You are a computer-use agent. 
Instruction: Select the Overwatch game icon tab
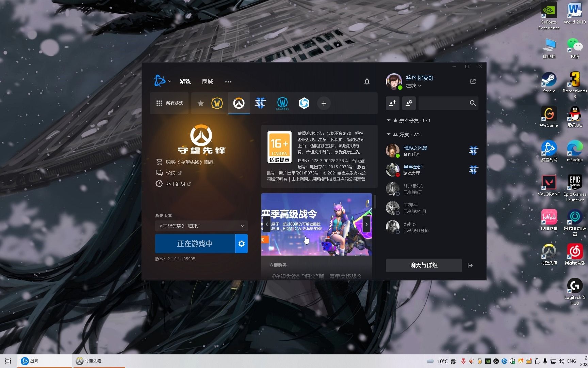(239, 103)
